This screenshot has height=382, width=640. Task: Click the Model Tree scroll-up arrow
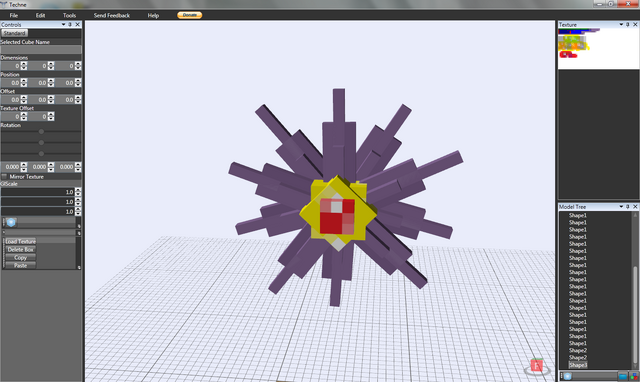[635, 215]
